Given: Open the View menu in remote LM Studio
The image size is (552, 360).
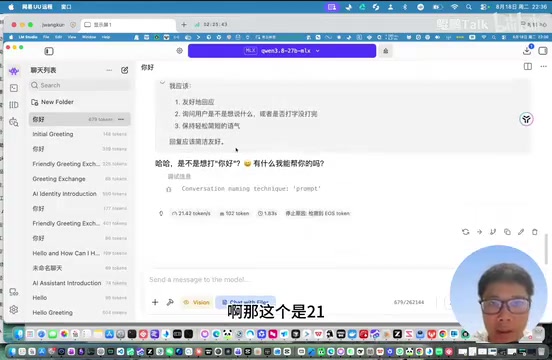Looking at the screenshot, I should (72, 37).
